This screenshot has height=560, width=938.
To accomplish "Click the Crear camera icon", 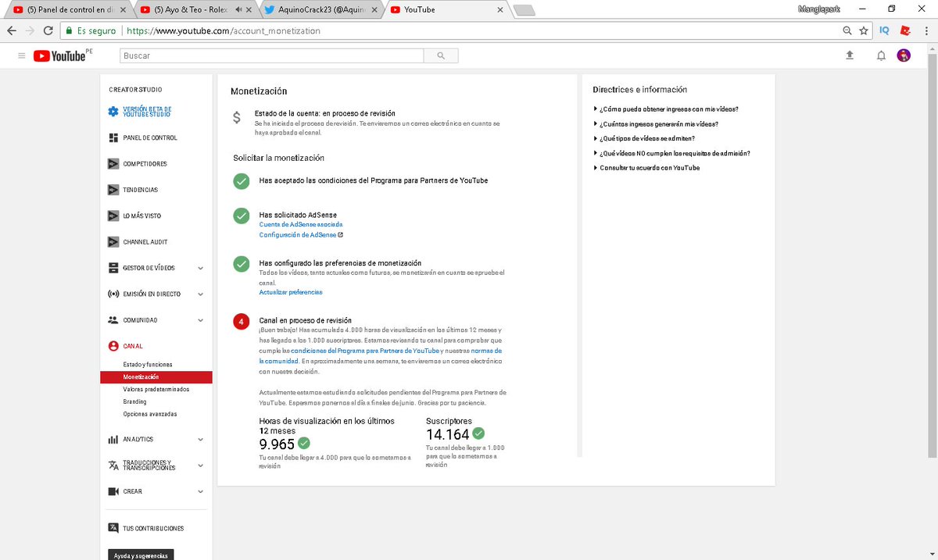I will point(113,491).
